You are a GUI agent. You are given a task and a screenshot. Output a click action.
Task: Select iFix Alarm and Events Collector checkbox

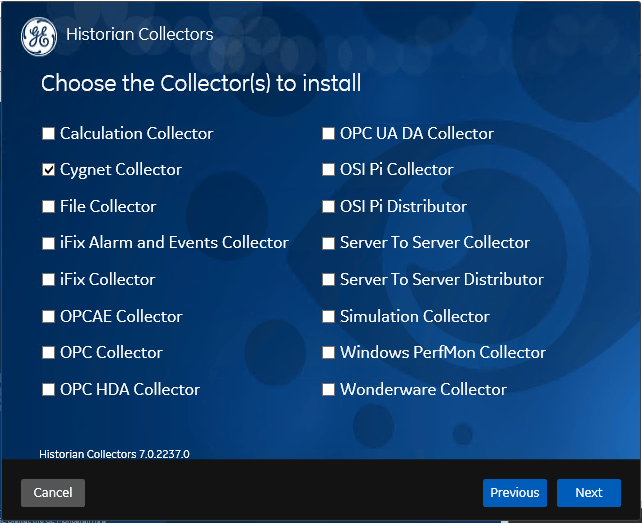point(48,243)
